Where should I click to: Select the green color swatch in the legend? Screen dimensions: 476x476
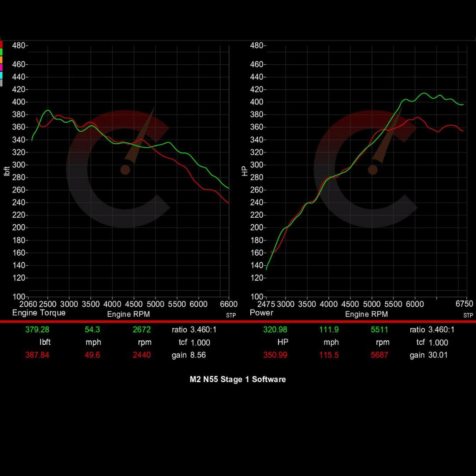point(1,52)
